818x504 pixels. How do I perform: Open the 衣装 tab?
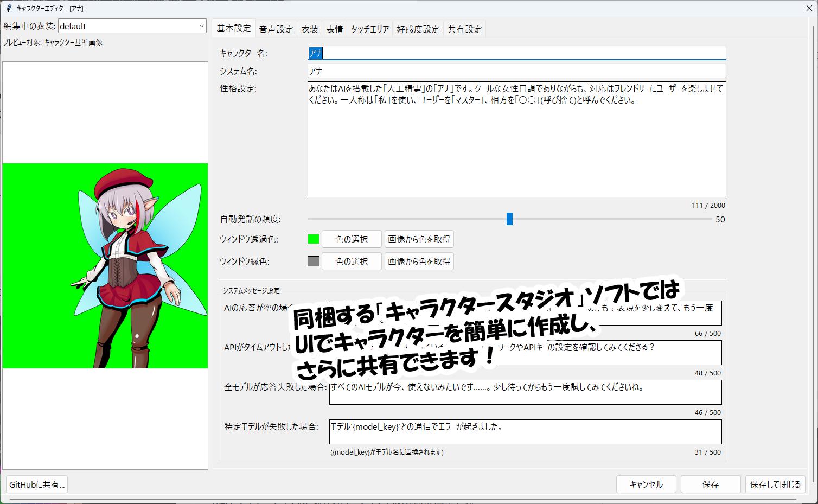click(310, 29)
